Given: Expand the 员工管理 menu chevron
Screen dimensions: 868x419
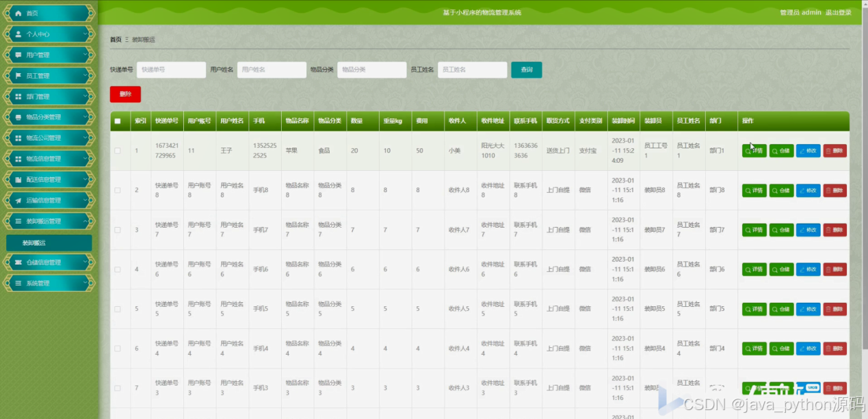Looking at the screenshot, I should pos(86,75).
